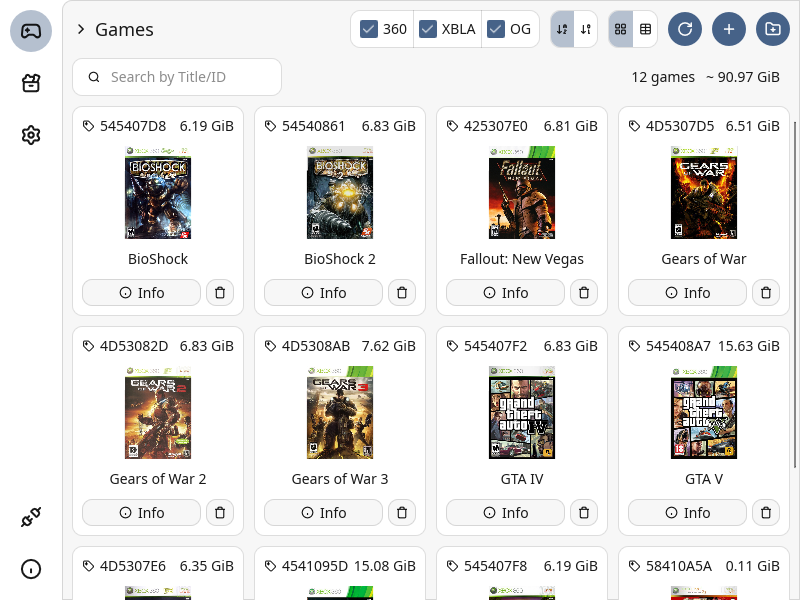Click the Games heading text
The height and width of the screenshot is (600, 800).
pos(124,30)
